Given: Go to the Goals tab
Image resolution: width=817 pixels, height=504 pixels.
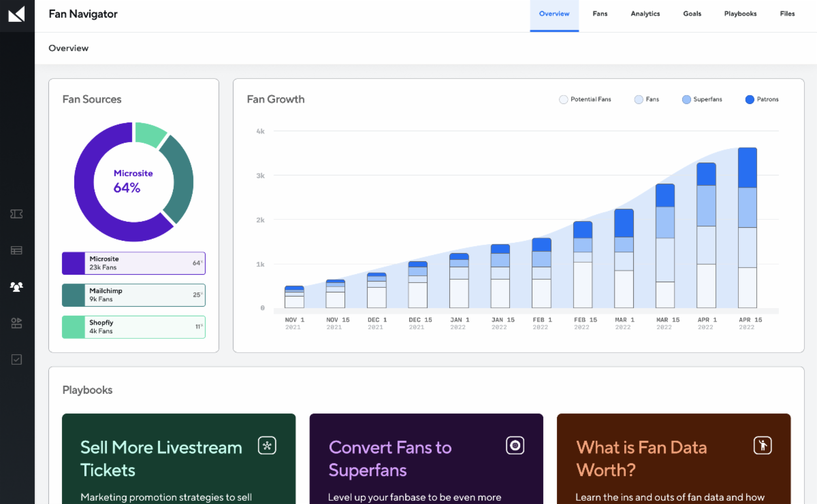Looking at the screenshot, I should 692,14.
